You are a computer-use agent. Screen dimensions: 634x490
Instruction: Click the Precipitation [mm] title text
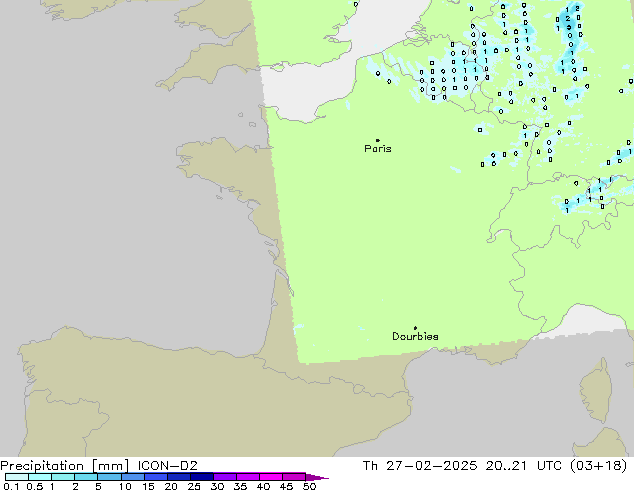65,466
